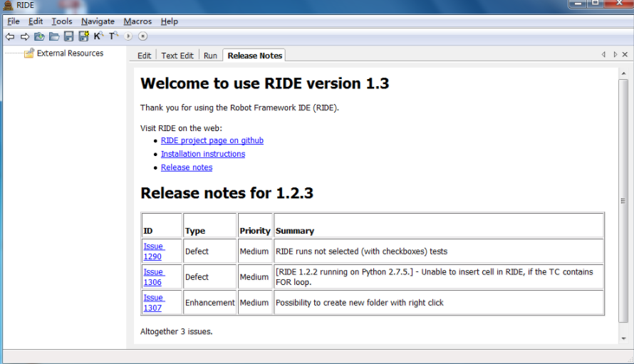Open the Navigate menu
This screenshot has width=634, height=364.
click(x=98, y=21)
